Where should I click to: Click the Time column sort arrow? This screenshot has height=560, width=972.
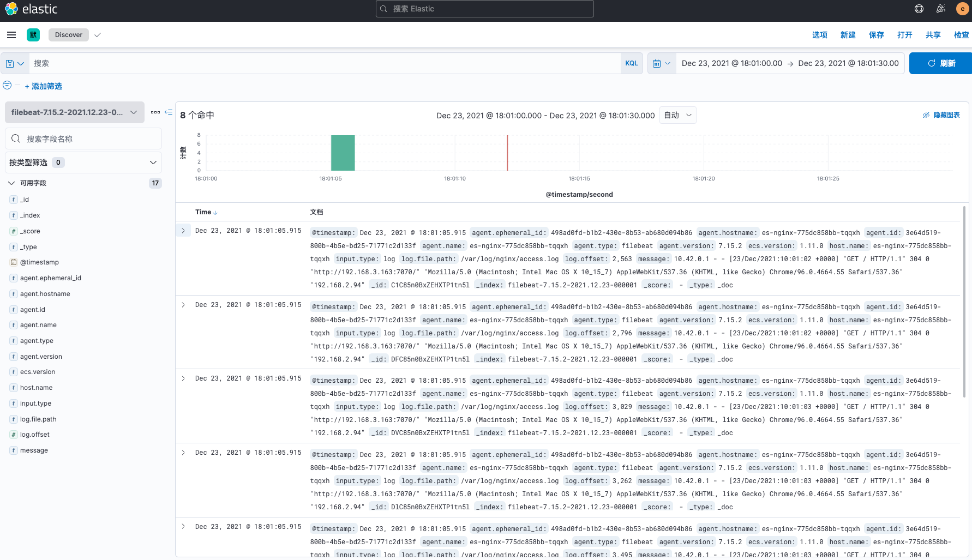(215, 213)
